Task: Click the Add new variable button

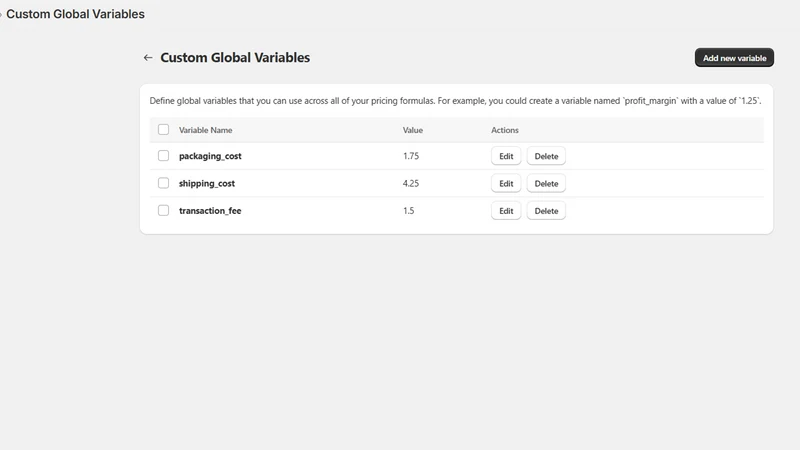Action: [734, 58]
